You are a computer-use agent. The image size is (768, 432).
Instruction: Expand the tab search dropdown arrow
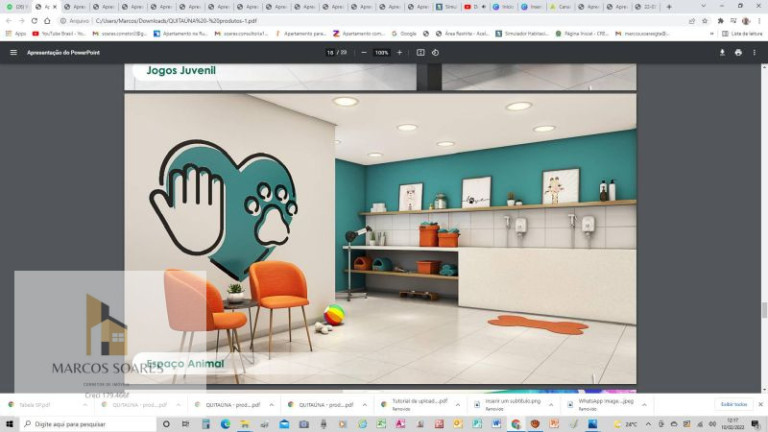(703, 6)
